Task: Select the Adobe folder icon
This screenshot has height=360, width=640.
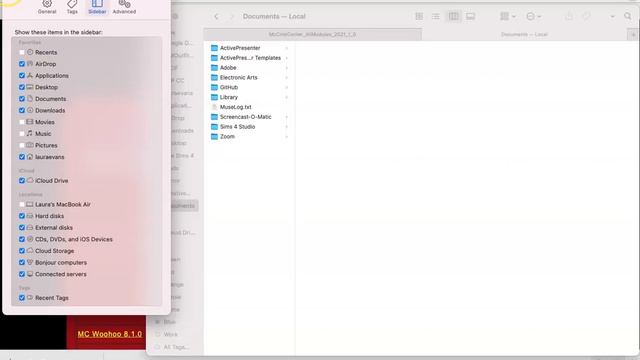Action: (214, 67)
